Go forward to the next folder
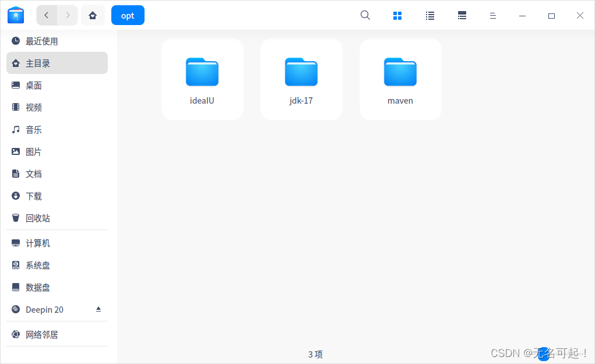Viewport: 595px width, 364px height. [68, 15]
